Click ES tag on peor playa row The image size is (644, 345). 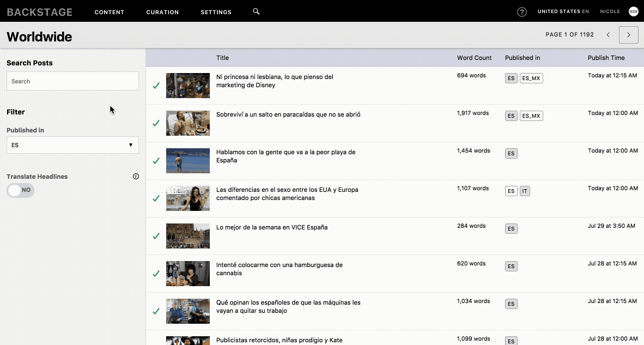click(511, 154)
